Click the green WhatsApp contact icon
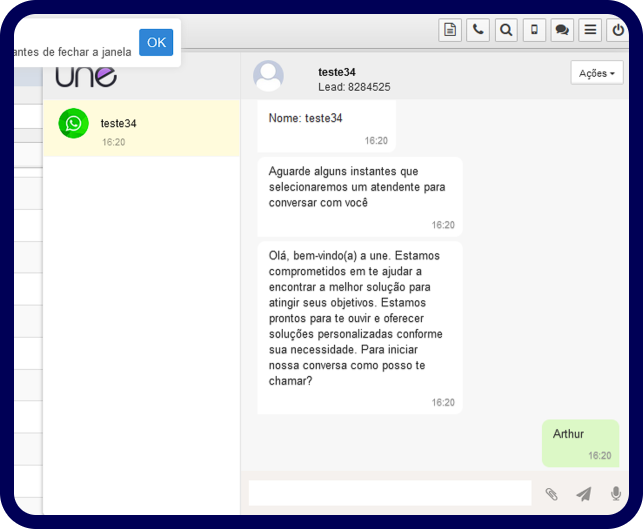The image size is (643, 529). pyautogui.click(x=74, y=123)
